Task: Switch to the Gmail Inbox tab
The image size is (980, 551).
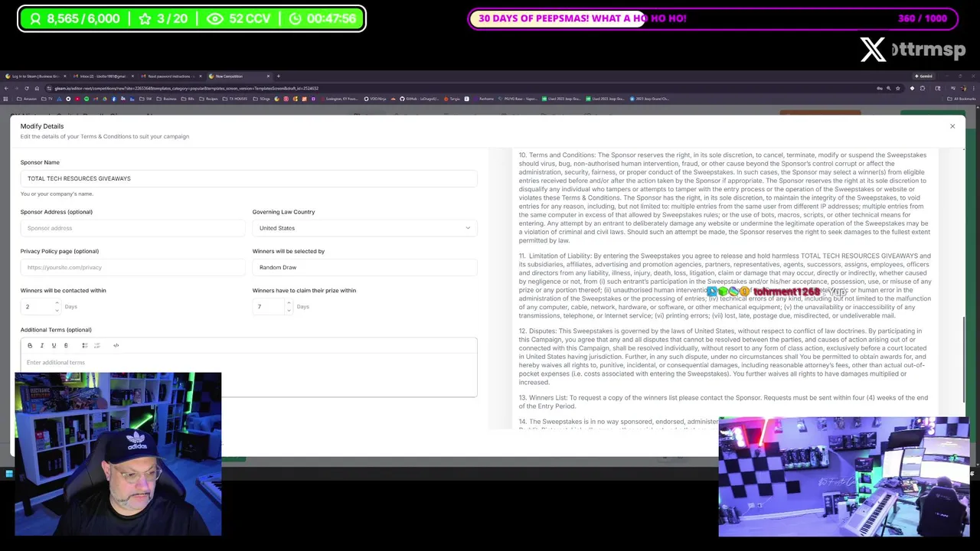Action: [x=103, y=76]
